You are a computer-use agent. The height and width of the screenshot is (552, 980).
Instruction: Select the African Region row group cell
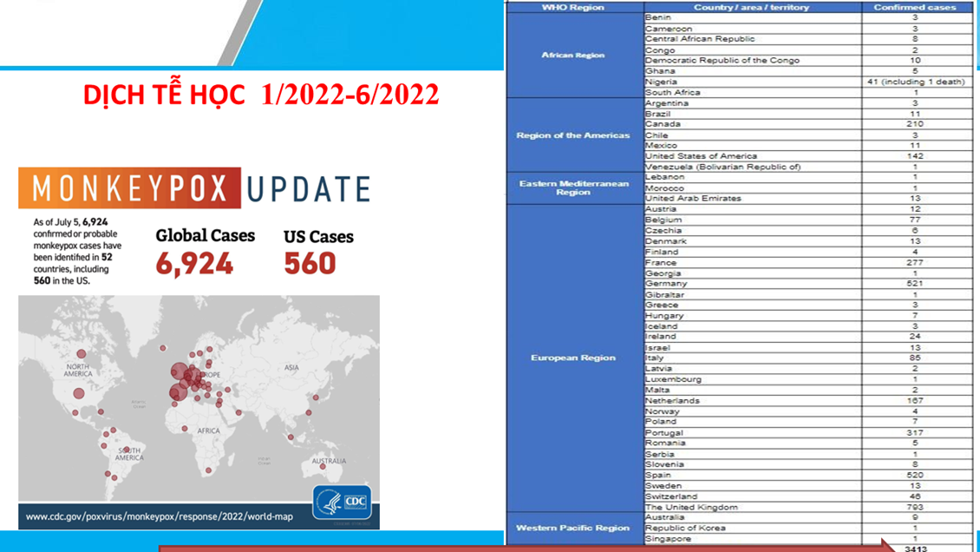pyautogui.click(x=572, y=55)
